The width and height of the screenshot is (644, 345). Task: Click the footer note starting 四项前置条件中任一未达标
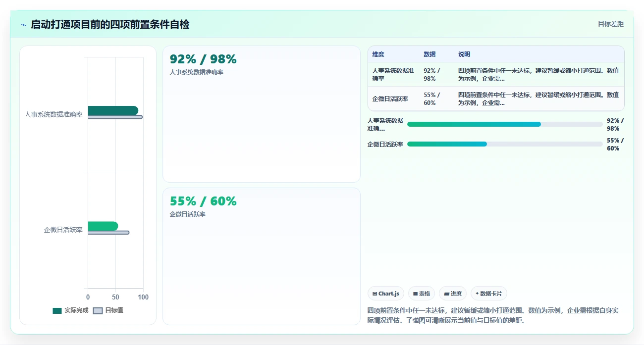click(x=493, y=315)
